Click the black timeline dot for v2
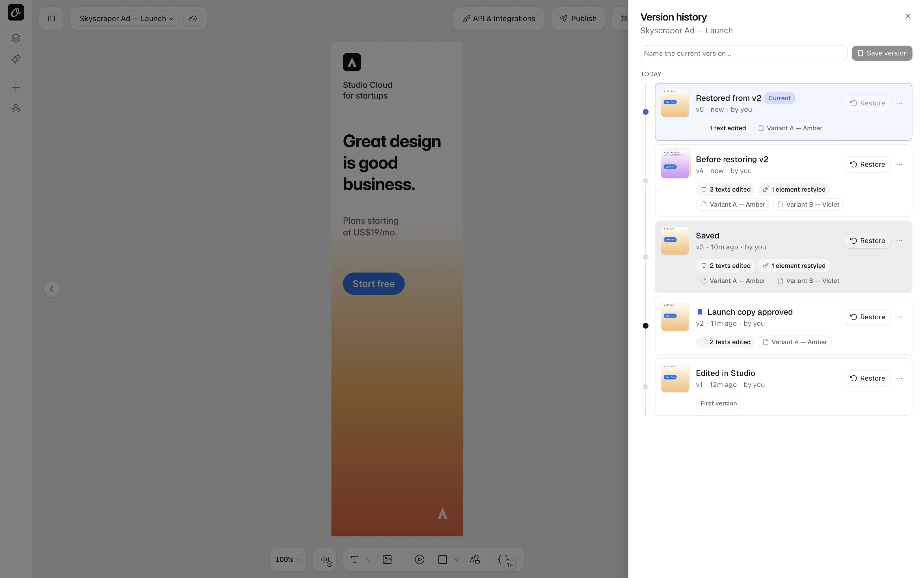Image resolution: width=924 pixels, height=578 pixels. [x=646, y=326]
